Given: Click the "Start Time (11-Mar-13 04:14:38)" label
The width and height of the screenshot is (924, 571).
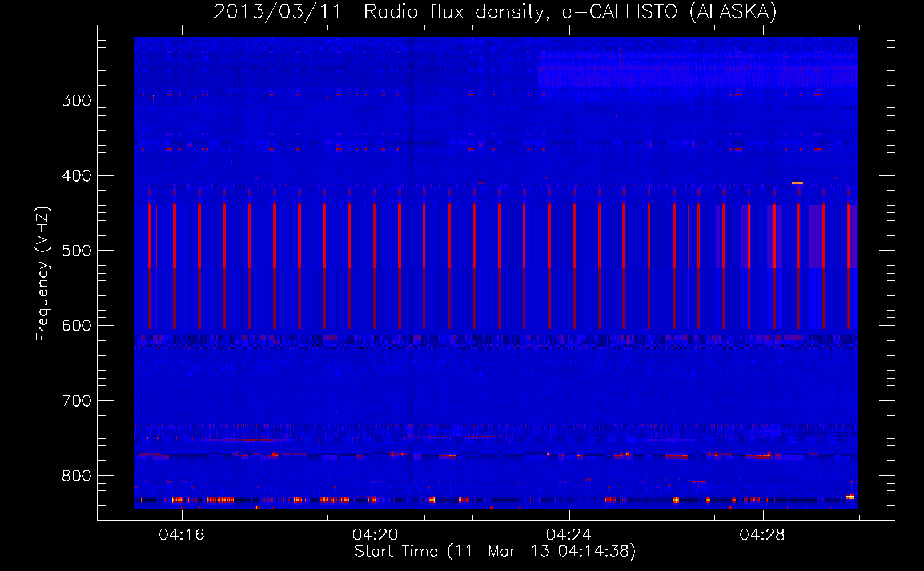Looking at the screenshot, I should [495, 551].
